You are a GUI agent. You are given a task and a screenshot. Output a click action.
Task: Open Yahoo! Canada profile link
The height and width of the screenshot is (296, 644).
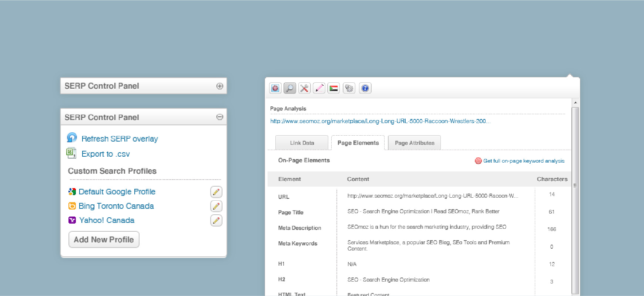[107, 220]
